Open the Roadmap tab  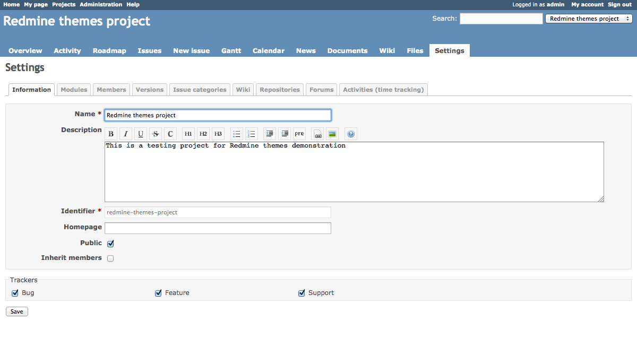109,51
